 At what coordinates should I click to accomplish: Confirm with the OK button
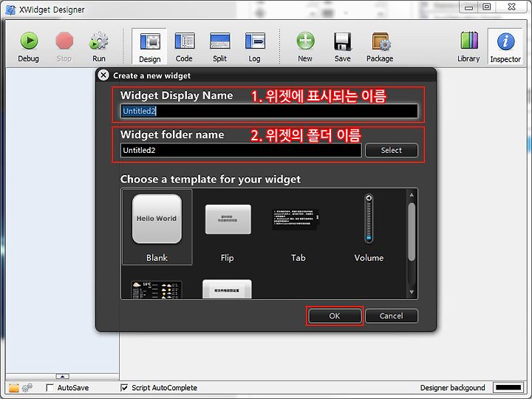pyautogui.click(x=335, y=316)
